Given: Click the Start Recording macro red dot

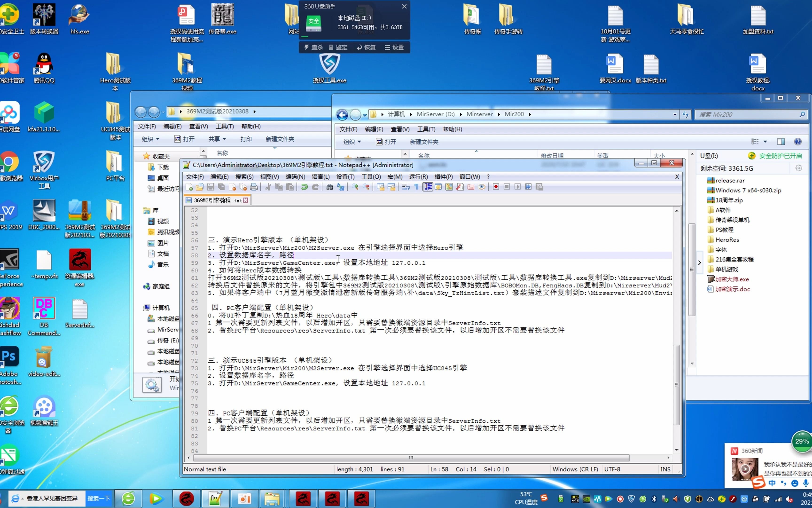Looking at the screenshot, I should coord(496,187).
